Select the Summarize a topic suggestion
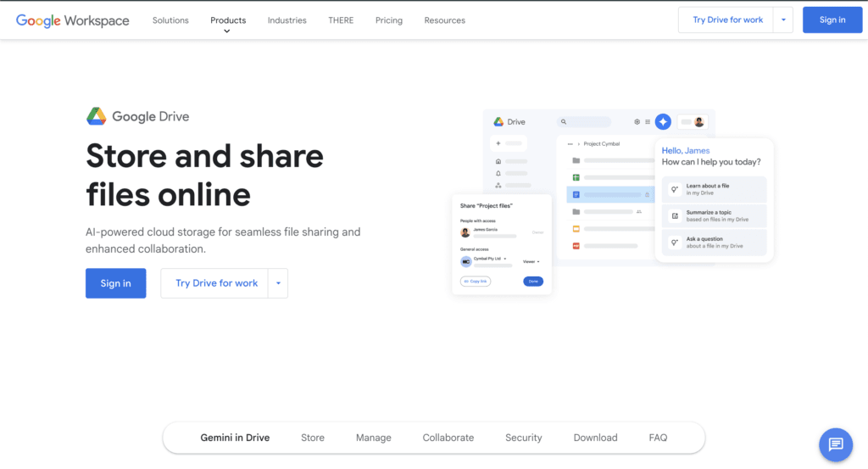 coord(714,216)
